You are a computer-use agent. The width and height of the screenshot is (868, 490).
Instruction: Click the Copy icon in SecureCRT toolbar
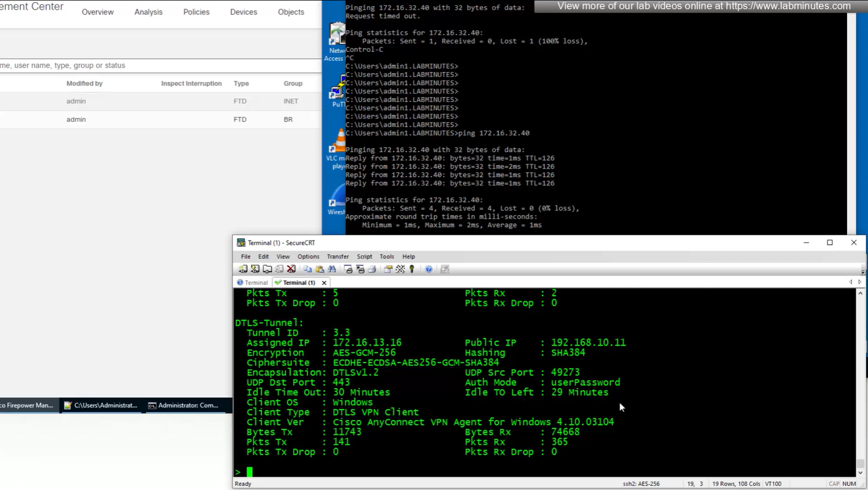[x=308, y=269]
